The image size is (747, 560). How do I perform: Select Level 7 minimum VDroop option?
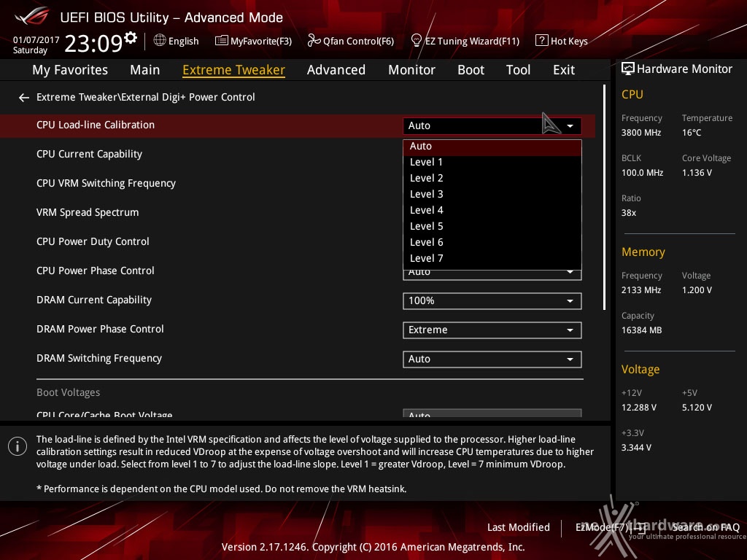tap(492, 259)
